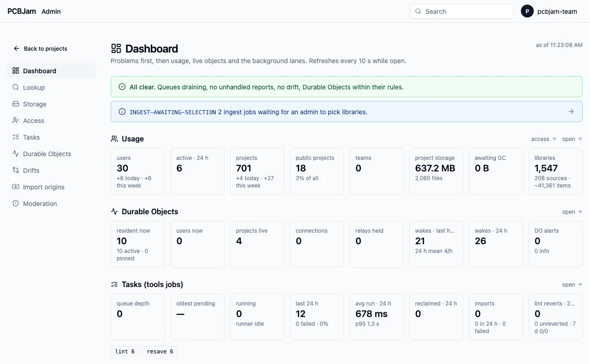The image size is (590, 364).
Task: Click the teams card
Action: coord(377,171)
